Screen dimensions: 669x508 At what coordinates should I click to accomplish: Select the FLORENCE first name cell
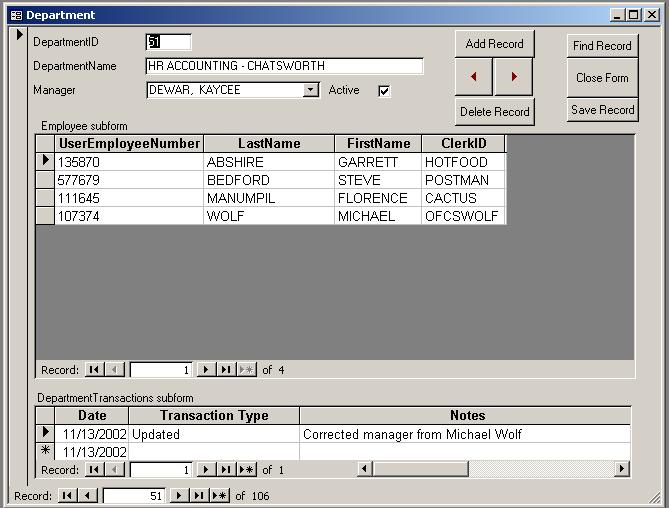tap(378, 198)
